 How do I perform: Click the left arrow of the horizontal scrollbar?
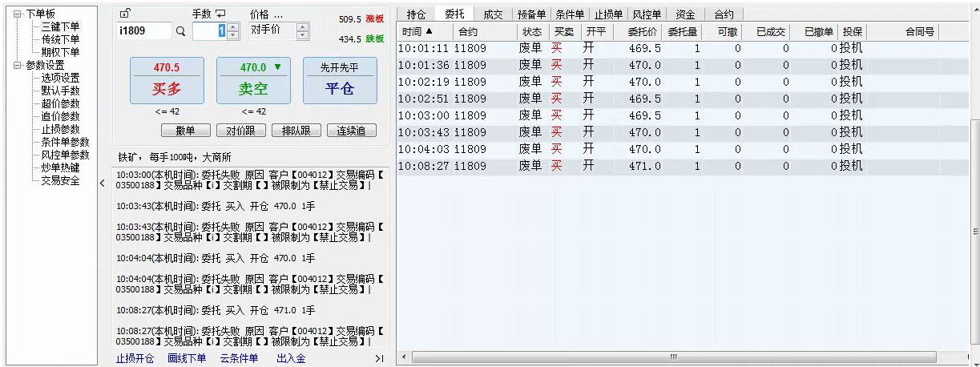(403, 357)
